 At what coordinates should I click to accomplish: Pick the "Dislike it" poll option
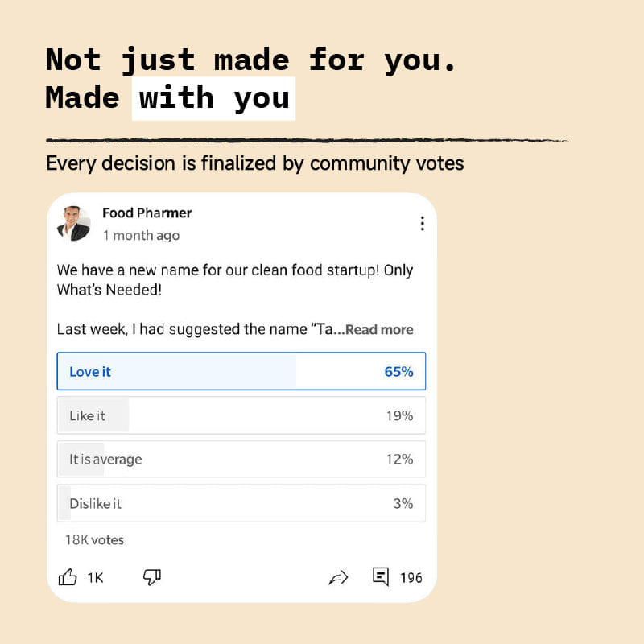[x=241, y=502]
